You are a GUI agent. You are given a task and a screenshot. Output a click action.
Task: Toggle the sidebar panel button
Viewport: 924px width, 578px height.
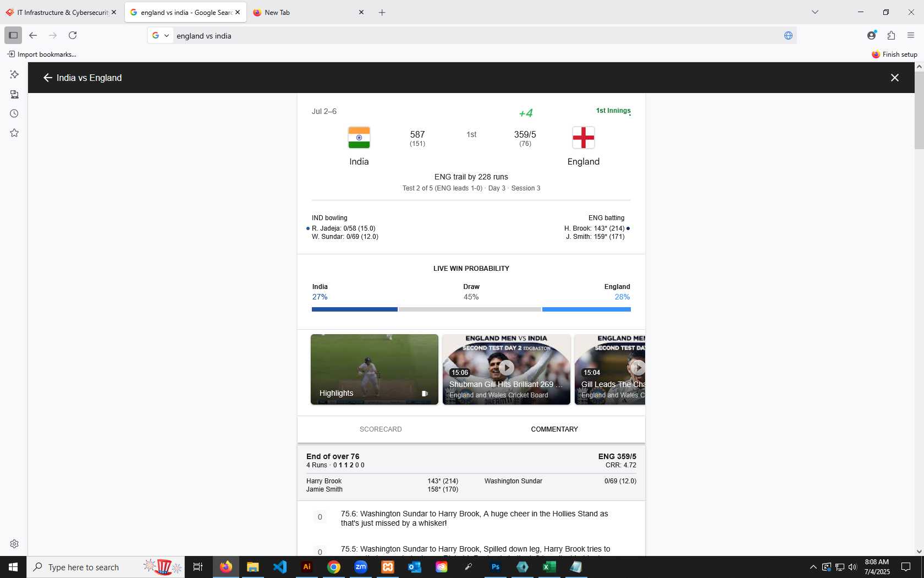point(13,35)
